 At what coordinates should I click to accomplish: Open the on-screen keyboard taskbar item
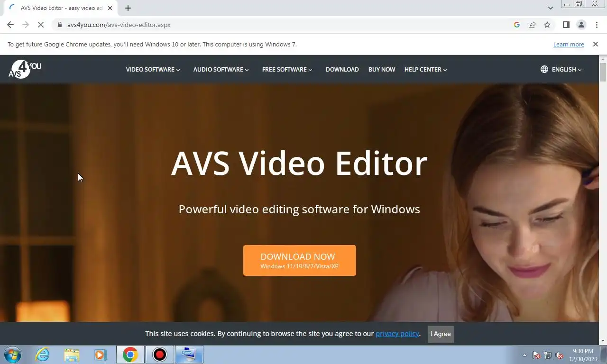tap(189, 355)
